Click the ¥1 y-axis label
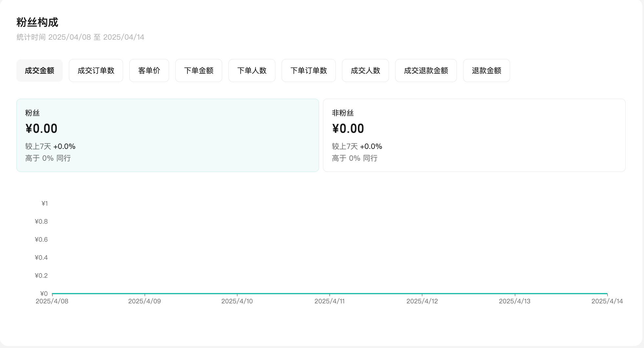Viewport: 644px width, 348px height. pos(45,204)
